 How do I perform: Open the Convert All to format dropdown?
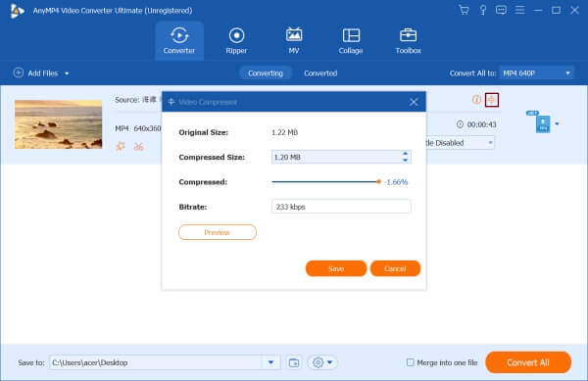tap(537, 73)
